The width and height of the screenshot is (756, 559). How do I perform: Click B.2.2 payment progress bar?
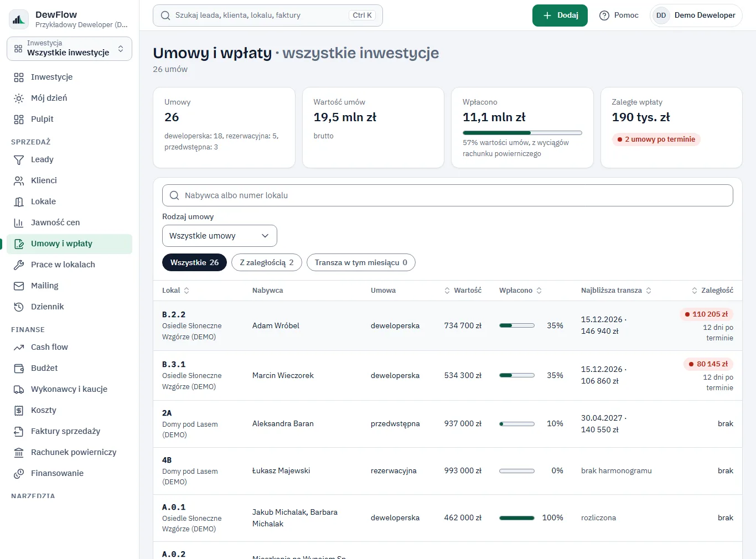point(517,325)
